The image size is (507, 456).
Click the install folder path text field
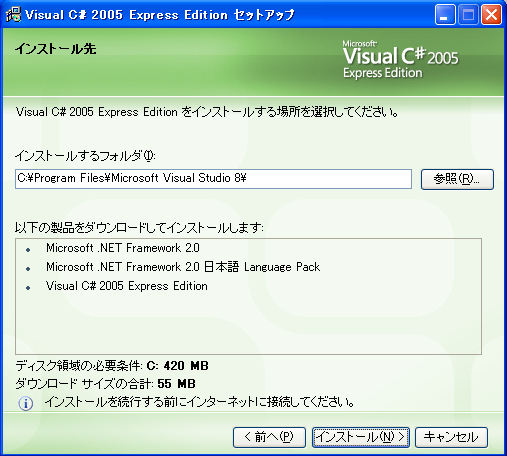[213, 179]
